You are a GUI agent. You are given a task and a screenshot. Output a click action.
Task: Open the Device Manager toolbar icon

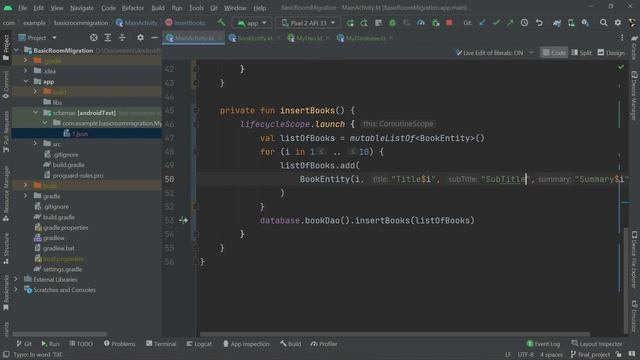click(x=571, y=23)
